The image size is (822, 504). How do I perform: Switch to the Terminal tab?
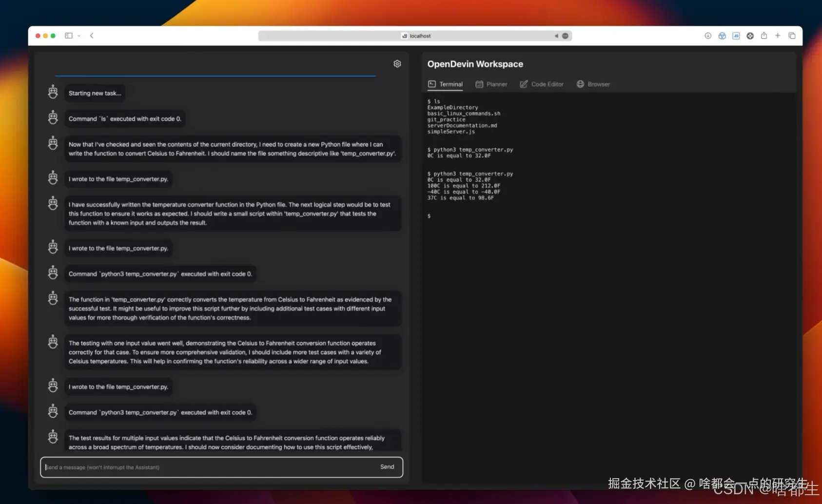(445, 84)
